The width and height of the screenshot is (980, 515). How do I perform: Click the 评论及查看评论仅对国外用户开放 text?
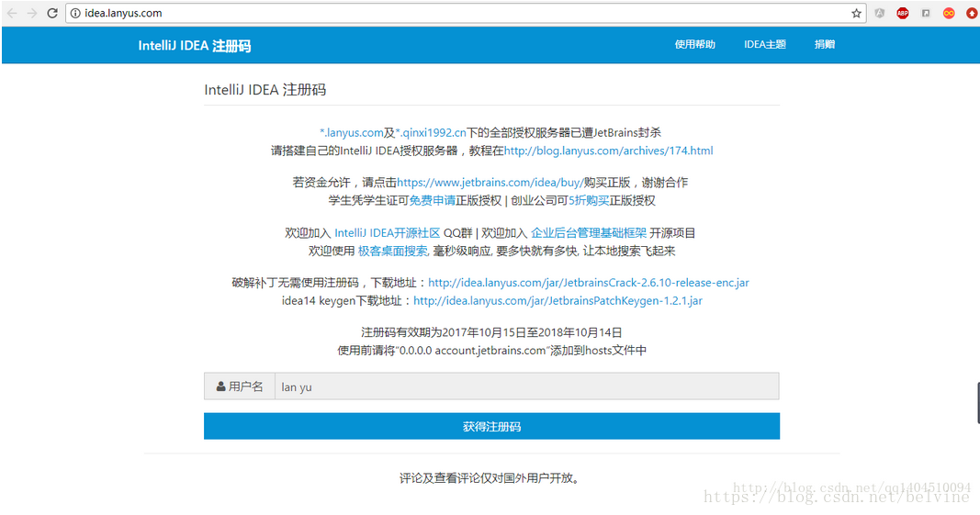pos(491,478)
